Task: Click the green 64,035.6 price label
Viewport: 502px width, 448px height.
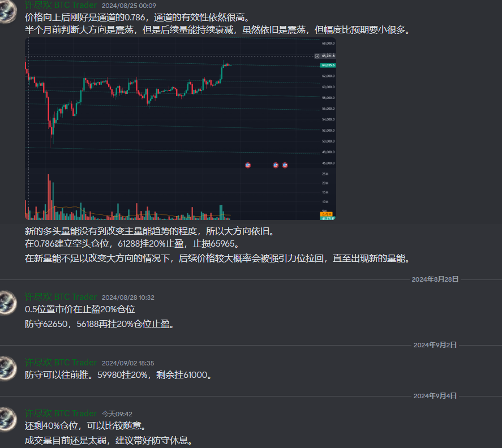Action: click(x=328, y=66)
